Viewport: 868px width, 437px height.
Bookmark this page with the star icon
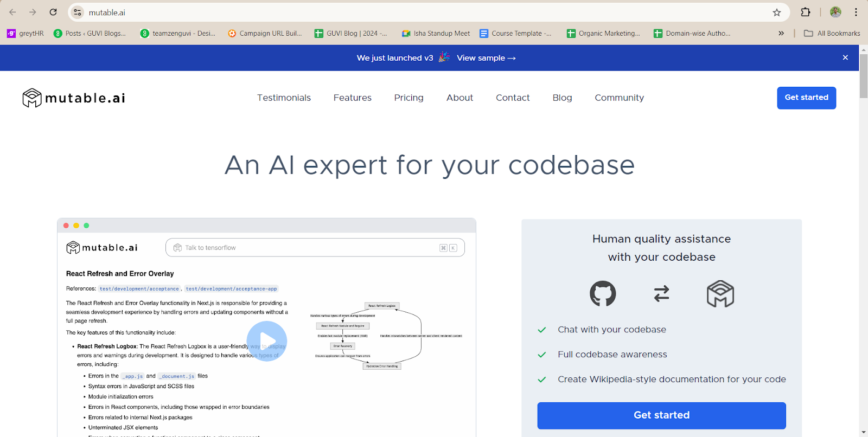777,12
